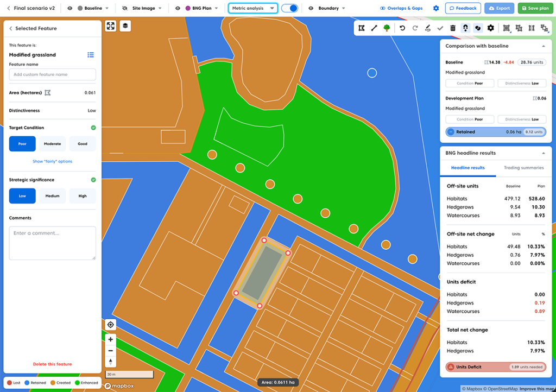Open the map layers icon
Screen dimensions: 556x392
click(125, 26)
